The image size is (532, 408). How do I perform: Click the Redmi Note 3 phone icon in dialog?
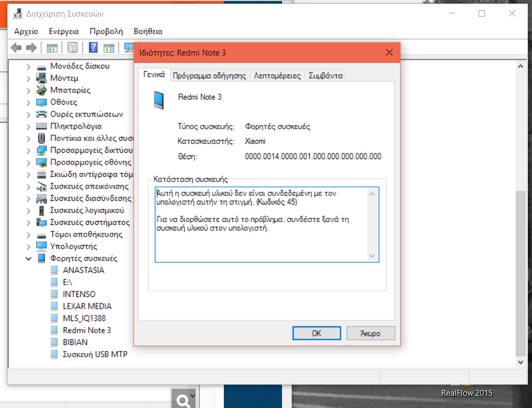point(159,100)
